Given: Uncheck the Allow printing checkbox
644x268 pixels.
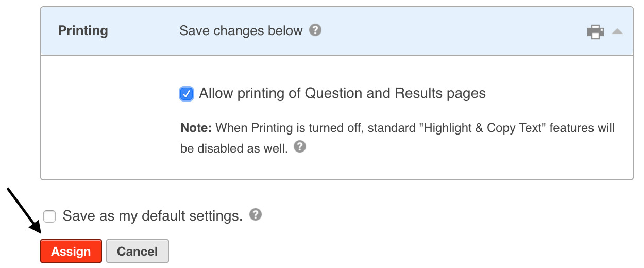Looking at the screenshot, I should click(187, 94).
